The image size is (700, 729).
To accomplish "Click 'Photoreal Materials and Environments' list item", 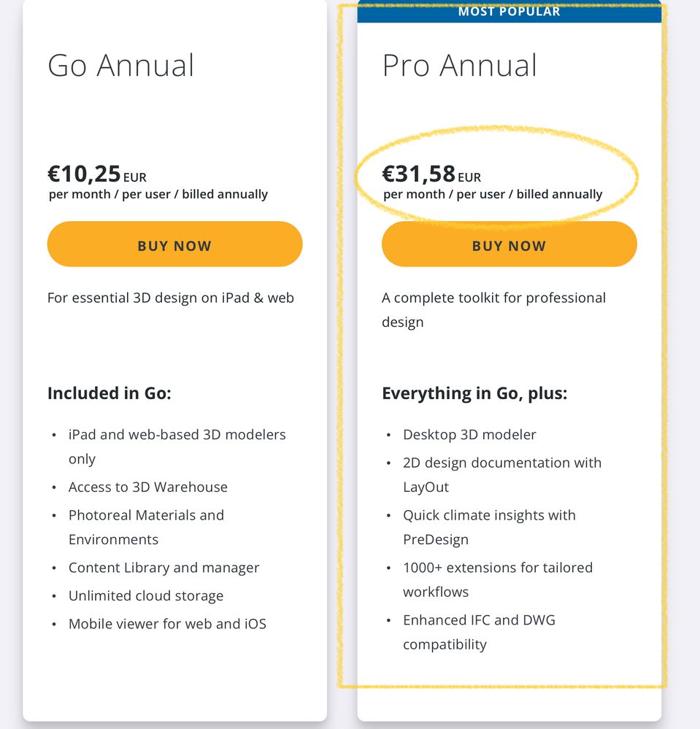I will click(x=146, y=527).
